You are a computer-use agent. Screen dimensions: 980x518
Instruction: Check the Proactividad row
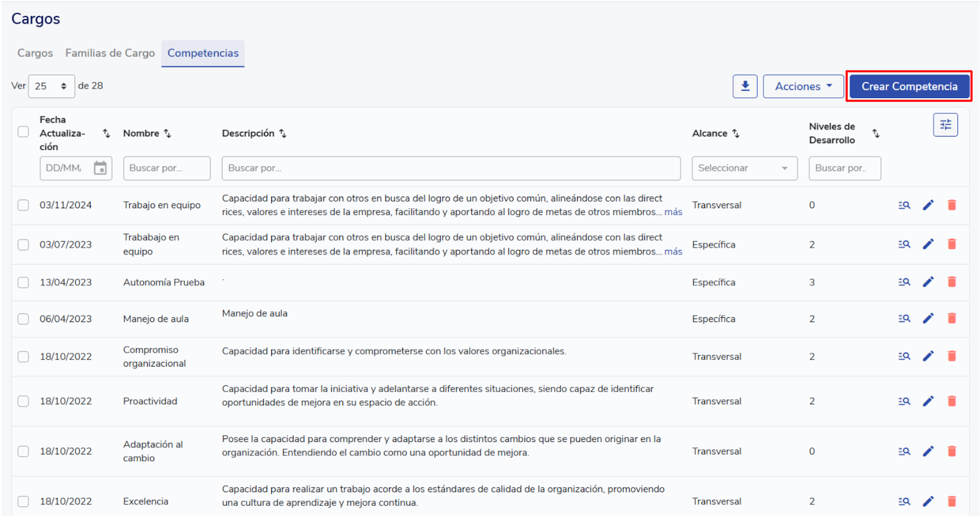23,402
